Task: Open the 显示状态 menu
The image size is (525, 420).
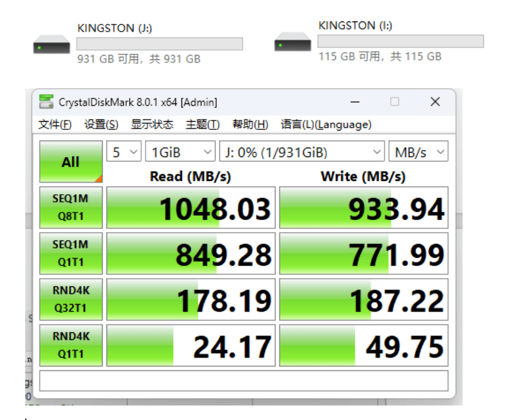Action: [x=152, y=124]
